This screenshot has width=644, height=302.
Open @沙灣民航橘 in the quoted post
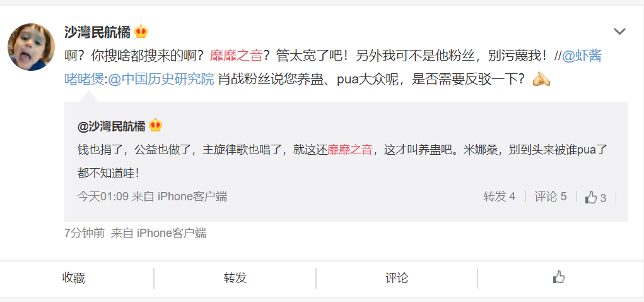[111, 126]
